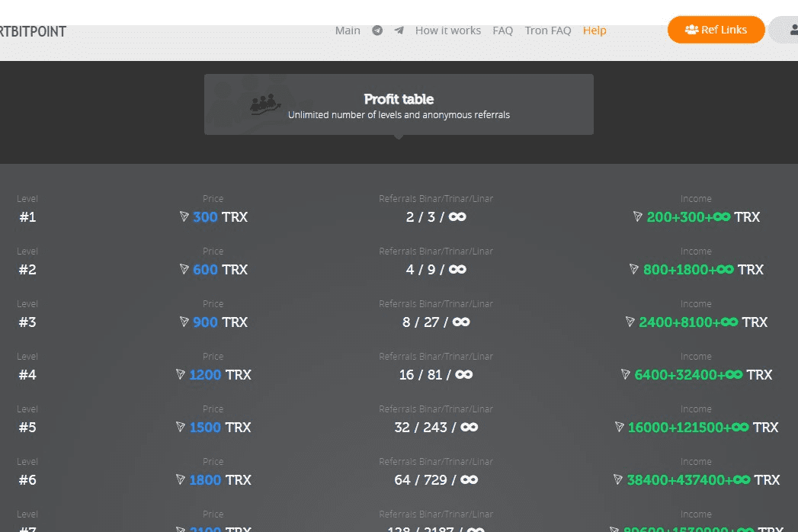Click the TRX icon beside the 300 TRX price
Image resolution: width=798 pixels, height=532 pixels.
184,216
